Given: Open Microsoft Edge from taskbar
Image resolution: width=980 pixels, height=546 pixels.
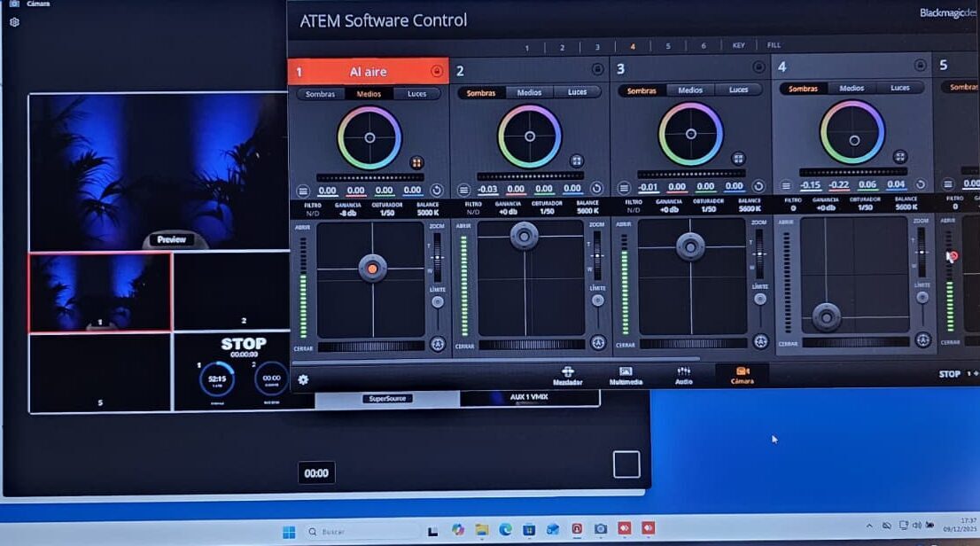Looking at the screenshot, I should coord(505,530).
